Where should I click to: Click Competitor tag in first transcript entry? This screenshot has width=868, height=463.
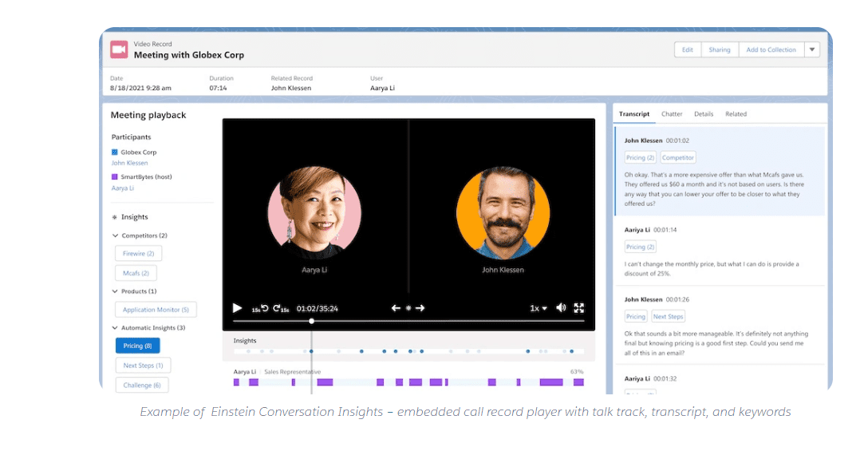pyautogui.click(x=678, y=157)
